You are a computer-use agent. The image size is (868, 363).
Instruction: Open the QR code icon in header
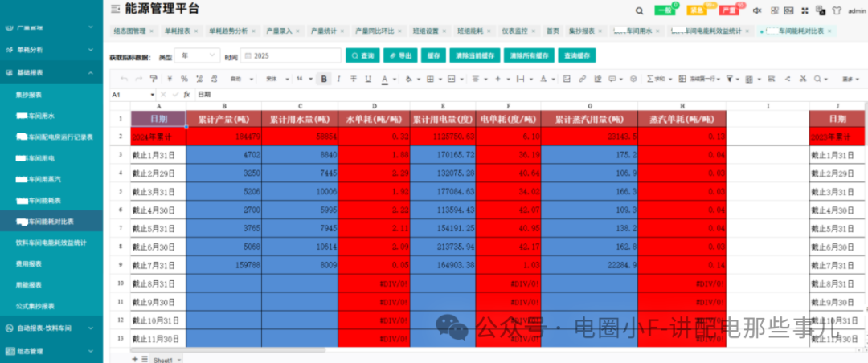pos(775,10)
